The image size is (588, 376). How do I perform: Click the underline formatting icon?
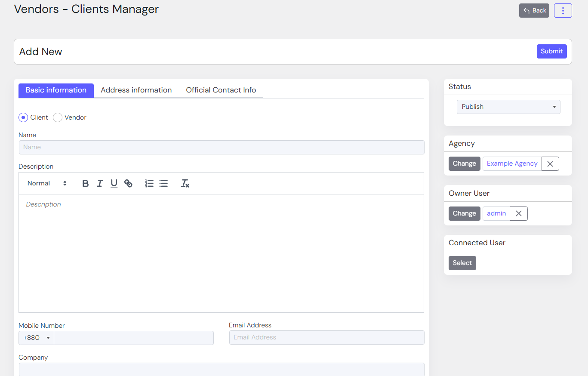(x=114, y=184)
